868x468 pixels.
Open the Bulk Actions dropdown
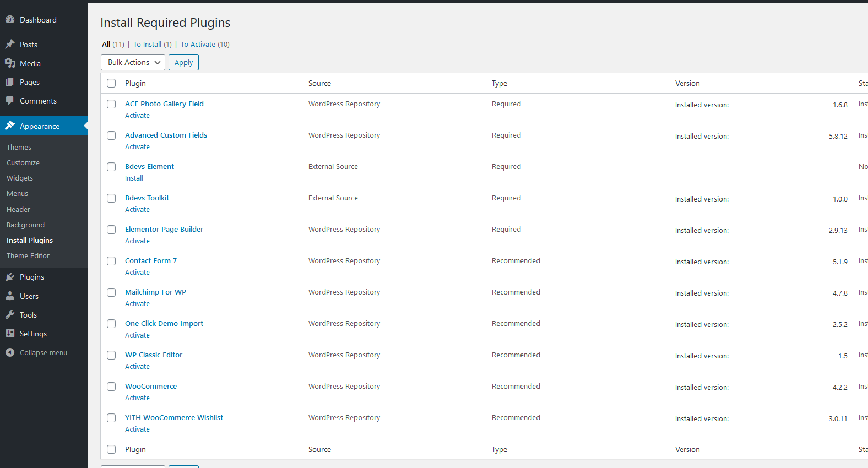(133, 62)
